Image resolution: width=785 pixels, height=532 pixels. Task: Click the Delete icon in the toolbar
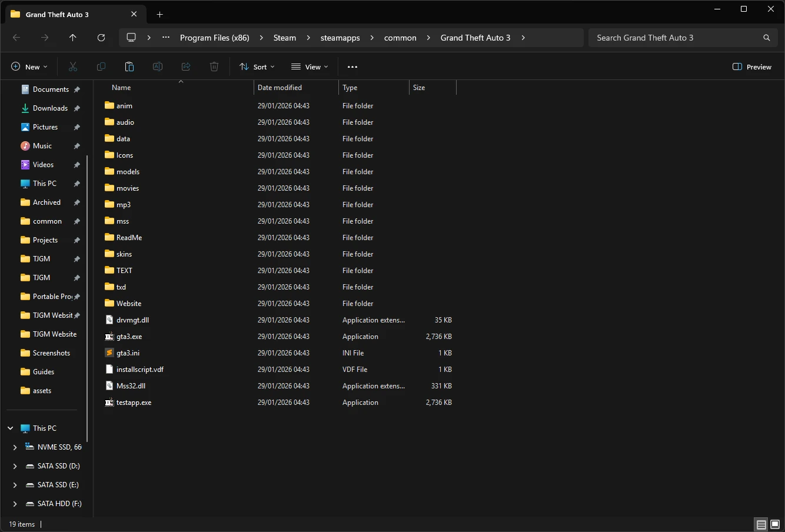click(214, 66)
